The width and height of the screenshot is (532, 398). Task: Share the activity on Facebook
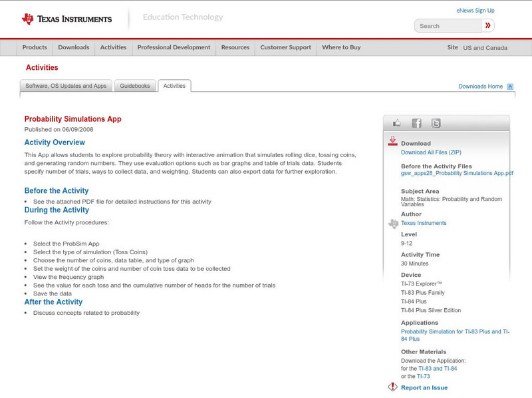pos(416,123)
